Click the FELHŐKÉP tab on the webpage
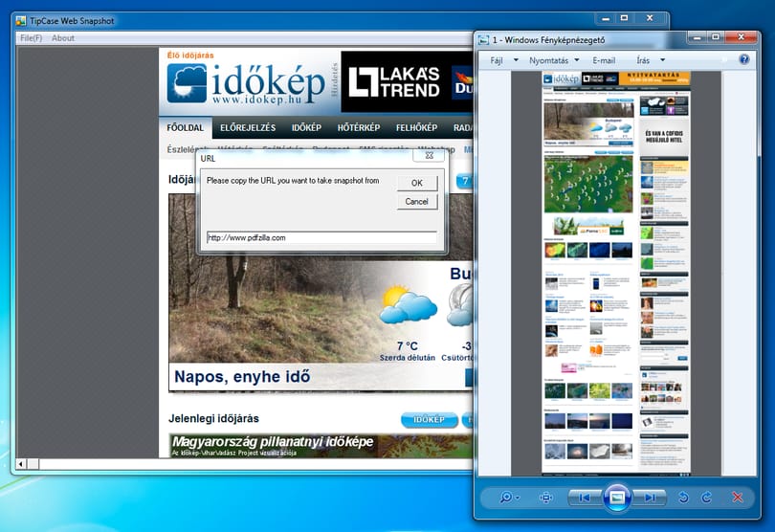The width and height of the screenshot is (775, 532). click(x=416, y=127)
